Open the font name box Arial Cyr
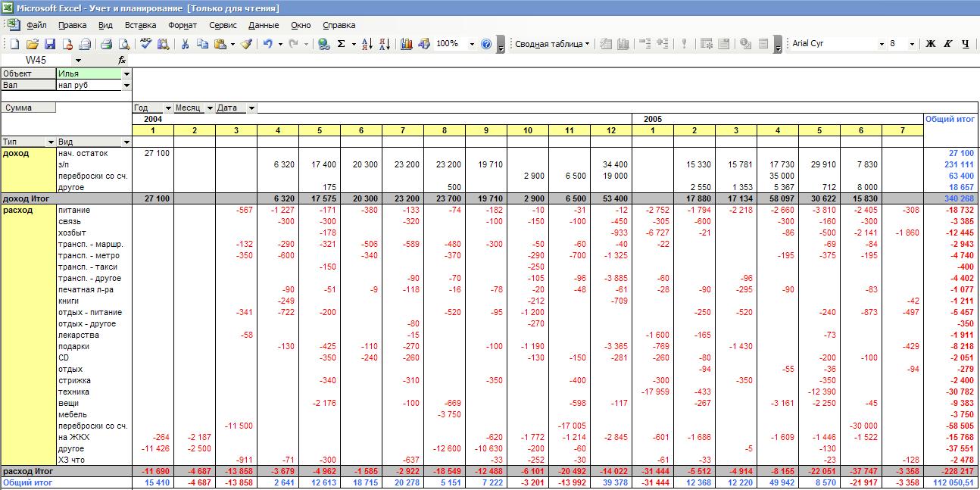The image size is (980, 490). (x=833, y=44)
